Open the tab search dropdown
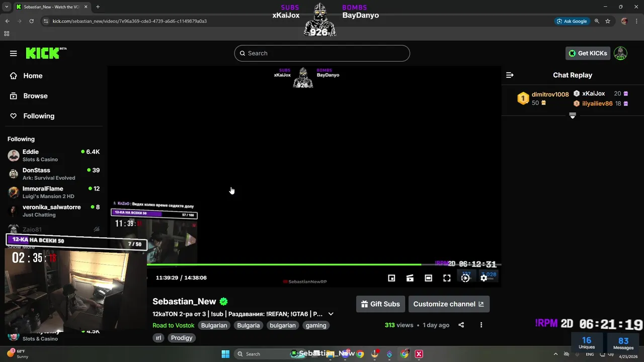This screenshot has height=362, width=644. (7, 7)
